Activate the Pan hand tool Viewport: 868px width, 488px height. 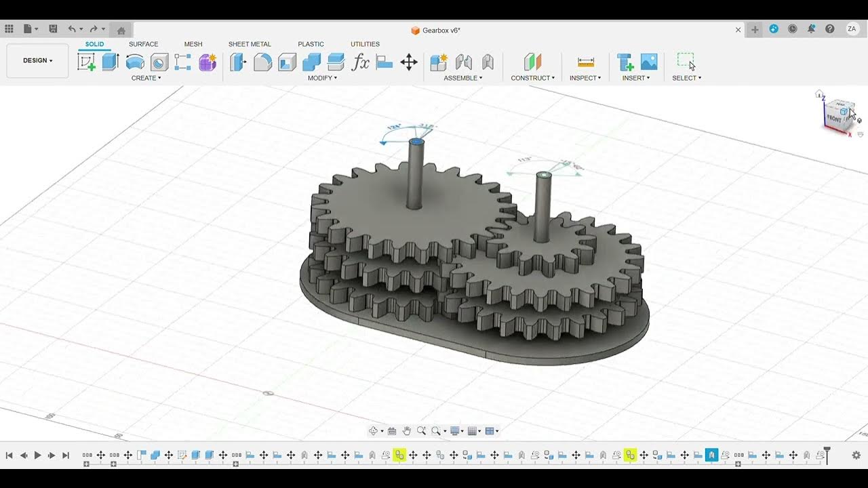[x=407, y=431]
